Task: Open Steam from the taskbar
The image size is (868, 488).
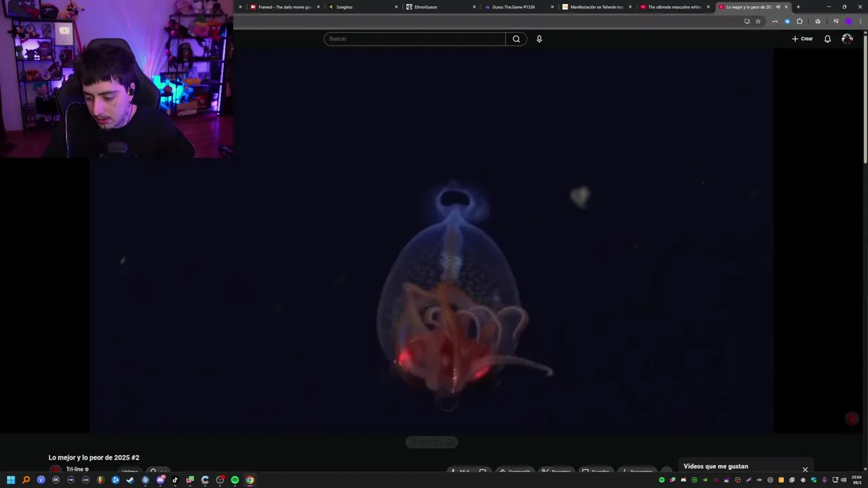Action: tap(130, 480)
